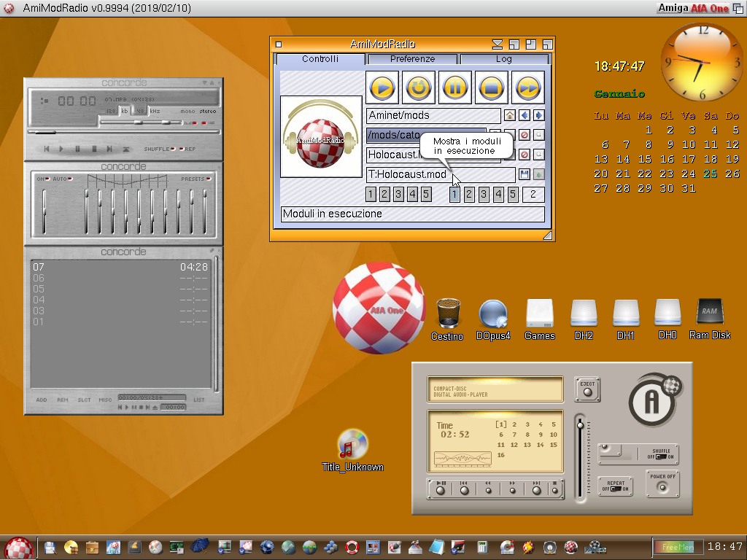Toggle the SHUFFLE switch on the CD player
The width and height of the screenshot is (747, 560).
click(661, 456)
